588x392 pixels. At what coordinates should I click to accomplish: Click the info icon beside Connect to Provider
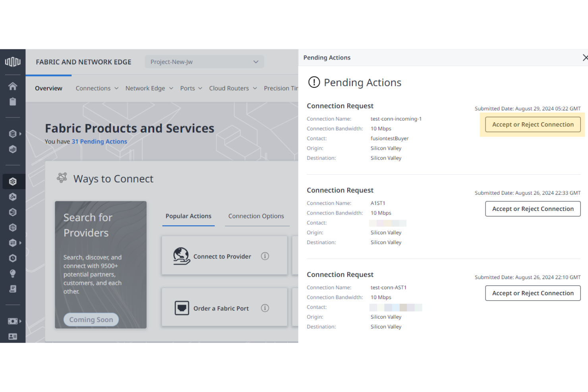(265, 256)
